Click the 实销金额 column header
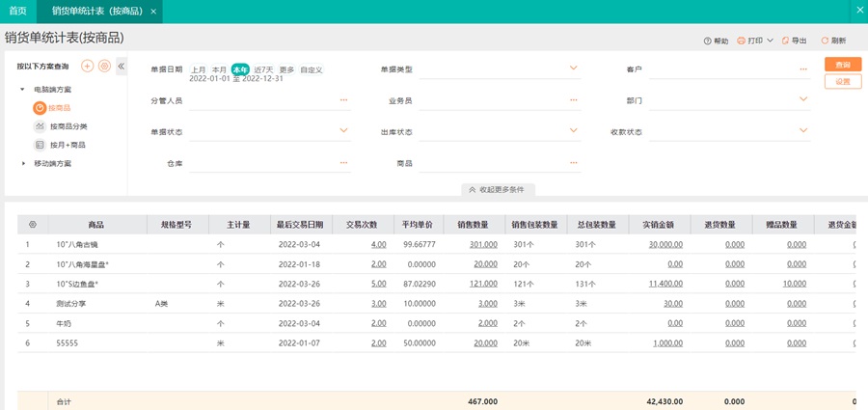Screen dimensions: 868x410 pyautogui.click(x=660, y=225)
